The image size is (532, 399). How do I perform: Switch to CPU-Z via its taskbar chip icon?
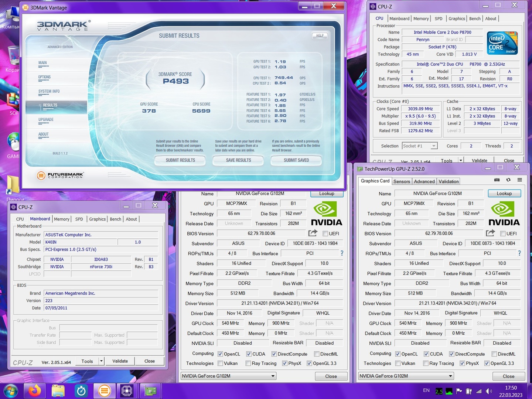127,391
